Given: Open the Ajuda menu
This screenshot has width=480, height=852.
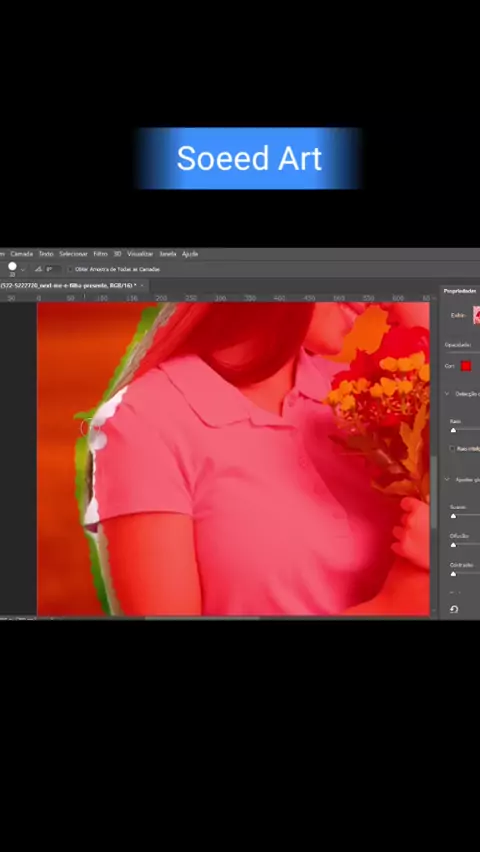Looking at the screenshot, I should tap(190, 254).
